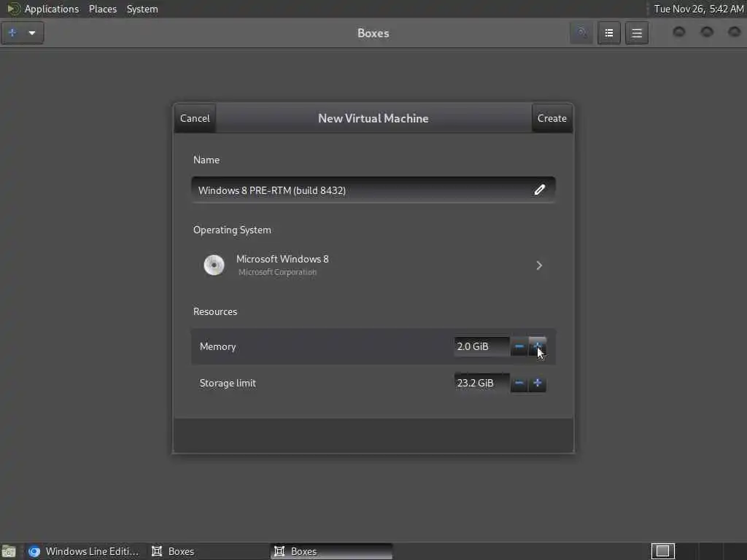
Task: Open the Boxes hamburger menu
Action: coord(637,33)
